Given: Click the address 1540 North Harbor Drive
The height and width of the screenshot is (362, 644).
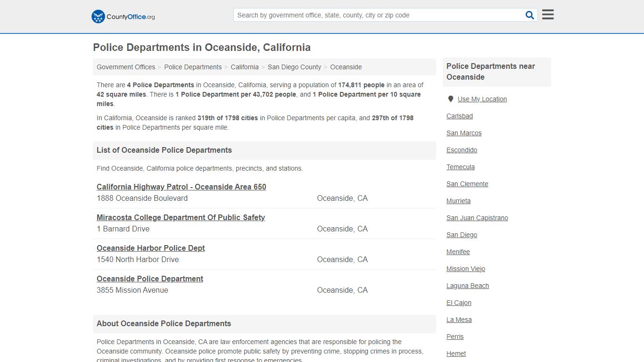Looking at the screenshot, I should point(138,259).
